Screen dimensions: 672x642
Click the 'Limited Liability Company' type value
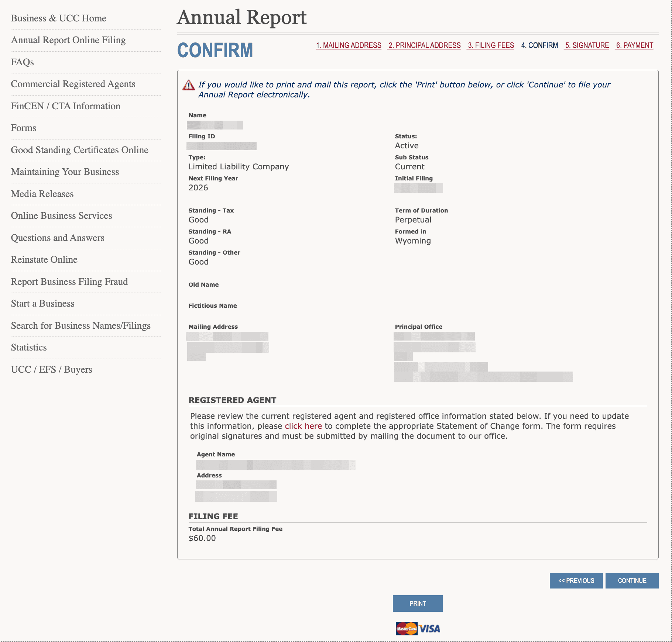coord(239,166)
